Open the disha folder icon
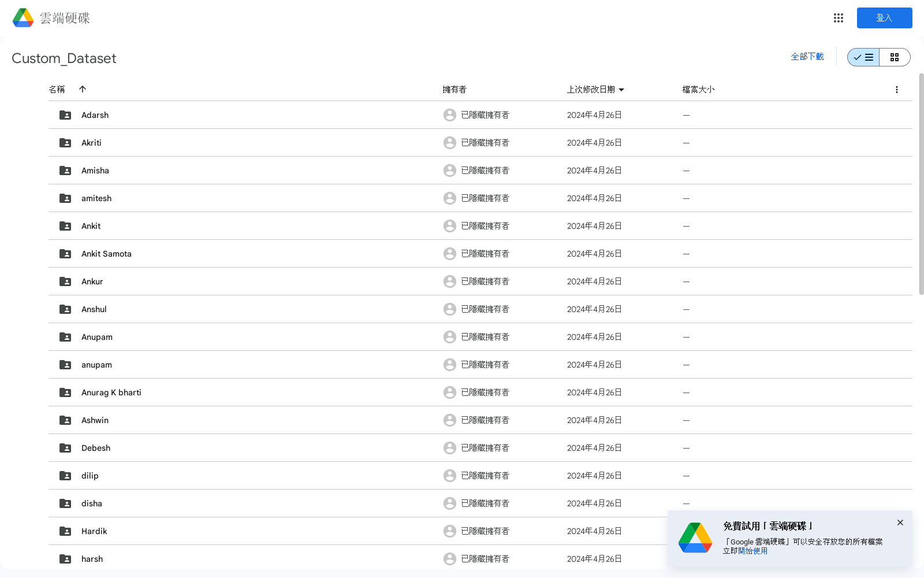924x578 pixels. (65, 503)
